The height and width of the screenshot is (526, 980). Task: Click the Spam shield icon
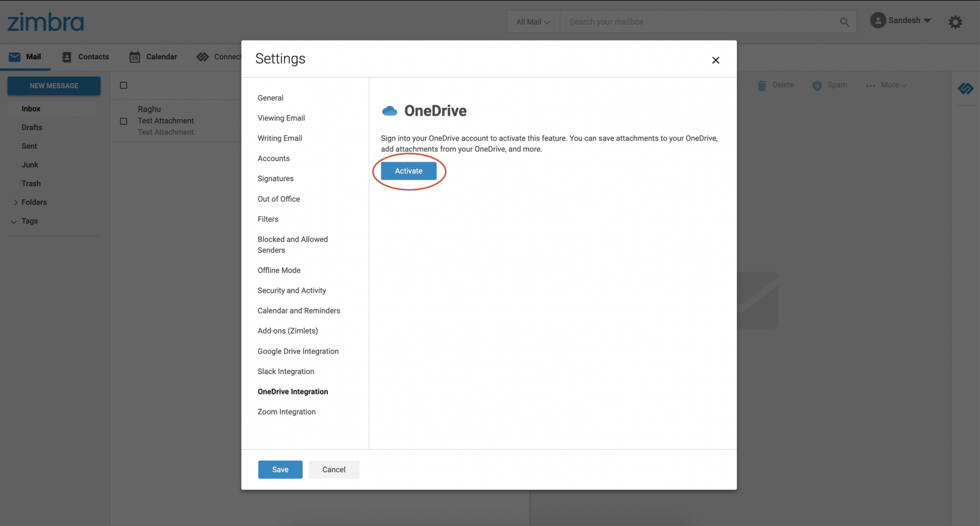tap(817, 85)
